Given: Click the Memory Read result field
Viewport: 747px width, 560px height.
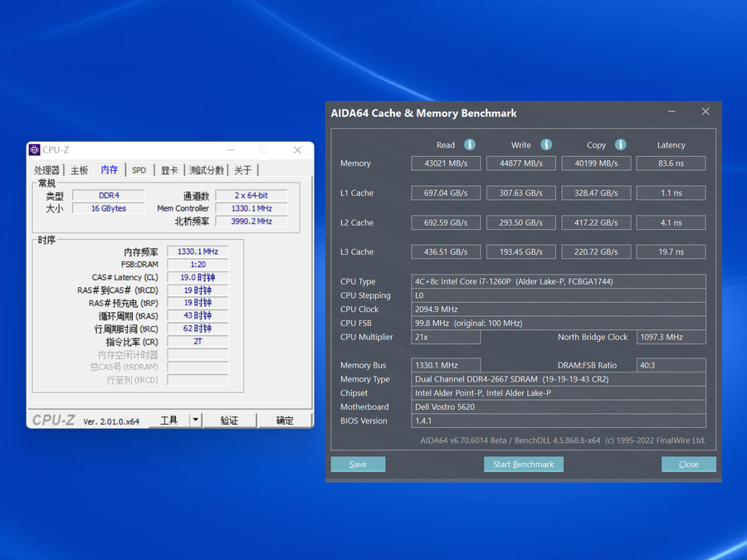Looking at the screenshot, I should point(446,163).
